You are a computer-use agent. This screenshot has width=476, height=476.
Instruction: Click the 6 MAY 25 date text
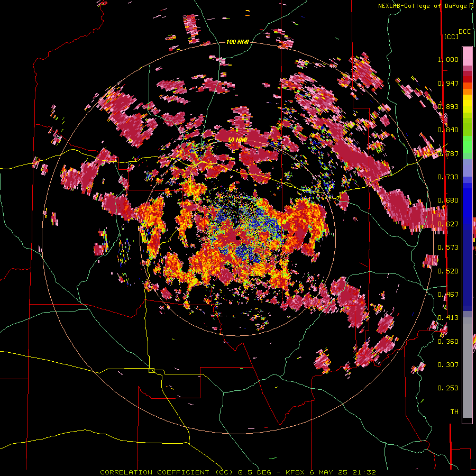pyautogui.click(x=327, y=472)
